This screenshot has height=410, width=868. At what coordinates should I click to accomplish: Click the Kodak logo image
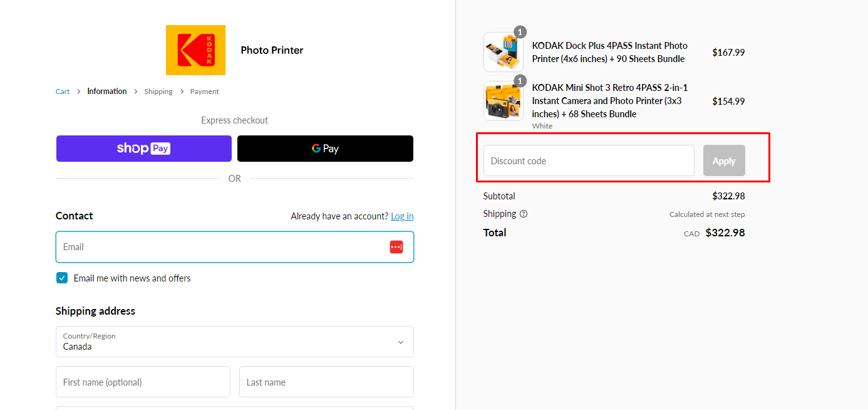195,50
